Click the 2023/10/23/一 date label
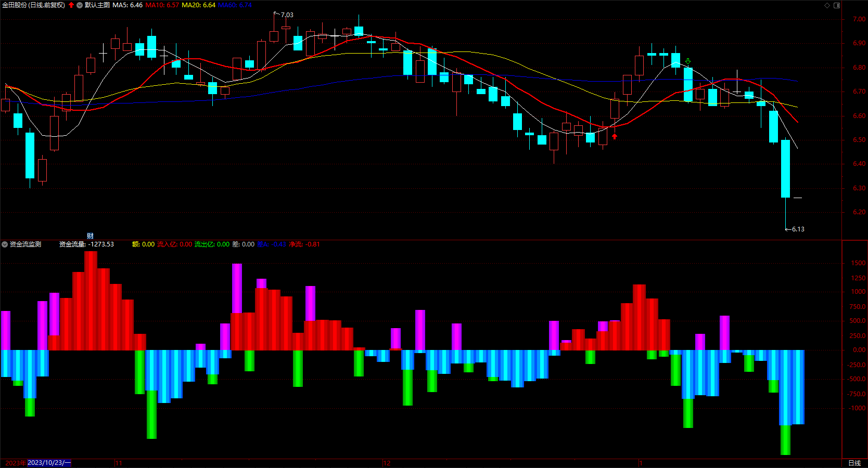This screenshot has width=868, height=468. (49, 463)
